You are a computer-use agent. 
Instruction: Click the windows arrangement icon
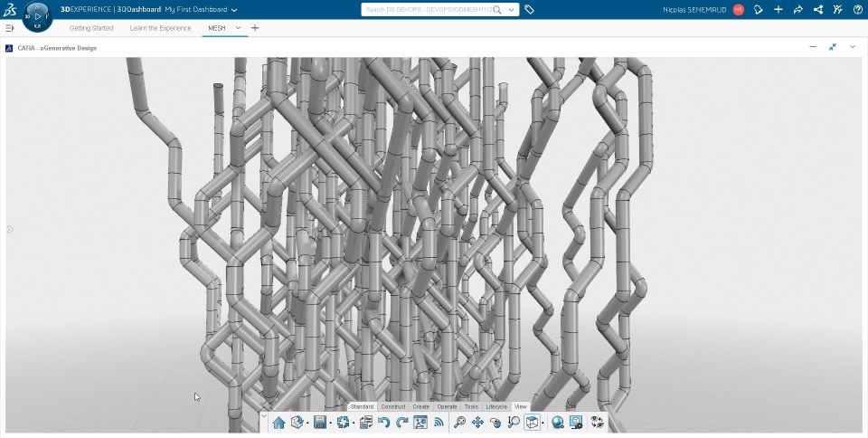tap(365, 423)
